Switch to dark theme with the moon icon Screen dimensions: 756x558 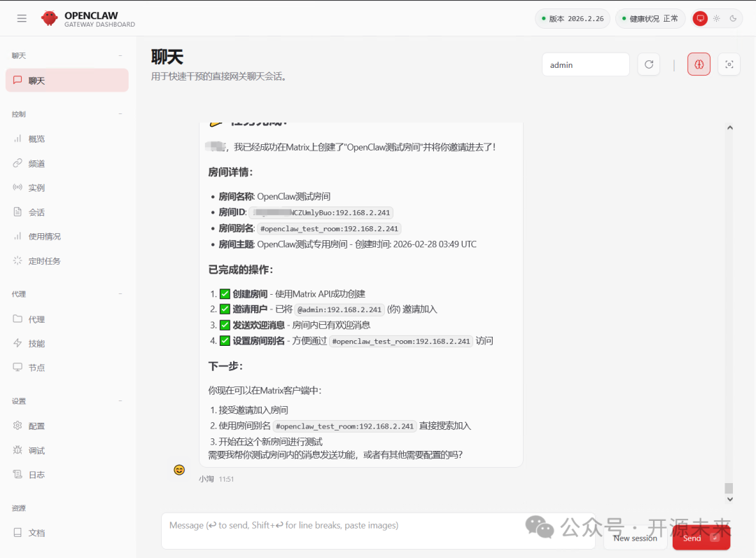click(x=733, y=18)
